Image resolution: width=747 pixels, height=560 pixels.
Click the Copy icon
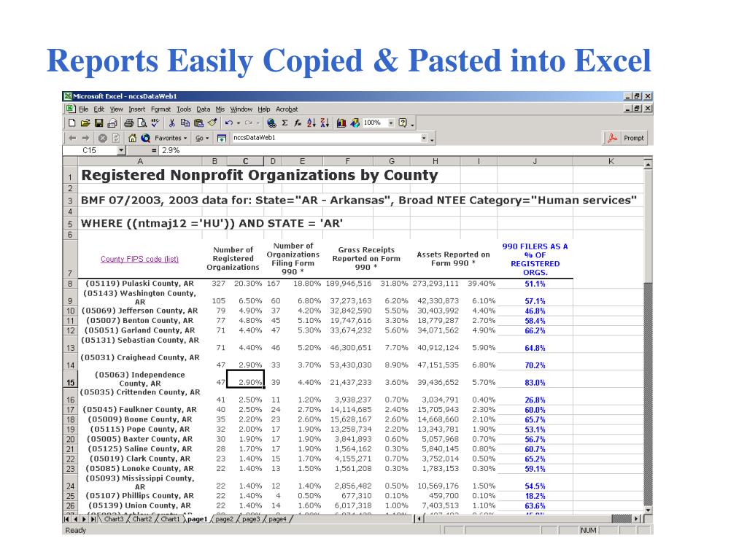point(185,122)
